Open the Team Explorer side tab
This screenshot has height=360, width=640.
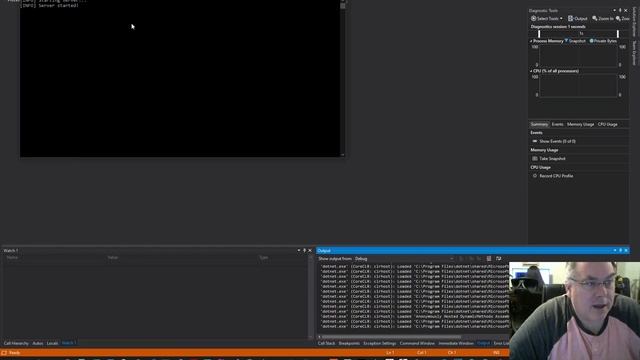tap(634, 53)
